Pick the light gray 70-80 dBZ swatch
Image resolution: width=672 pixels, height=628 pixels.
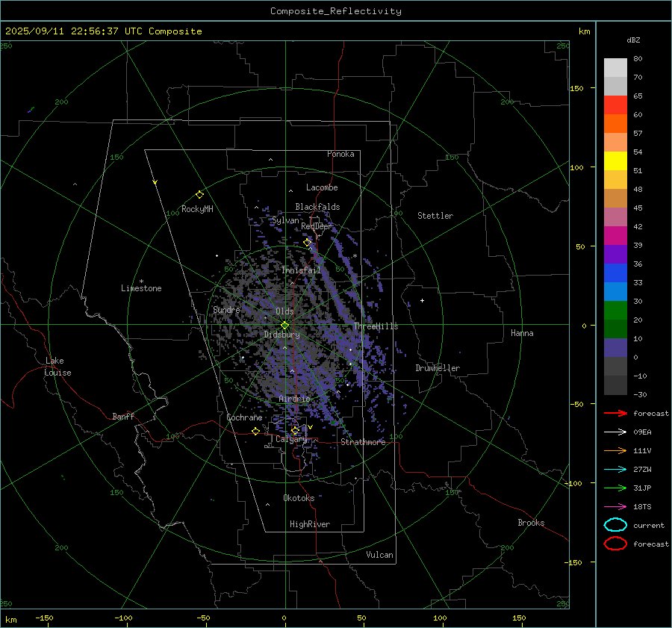(x=615, y=68)
